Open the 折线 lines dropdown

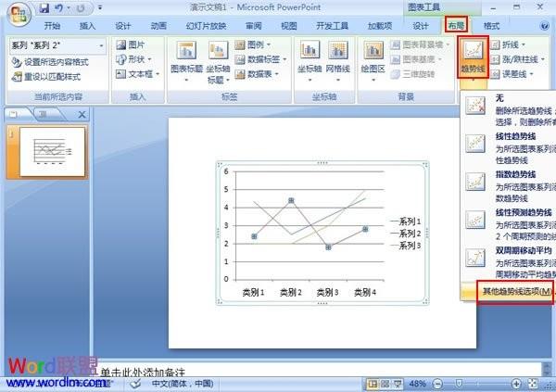point(508,44)
